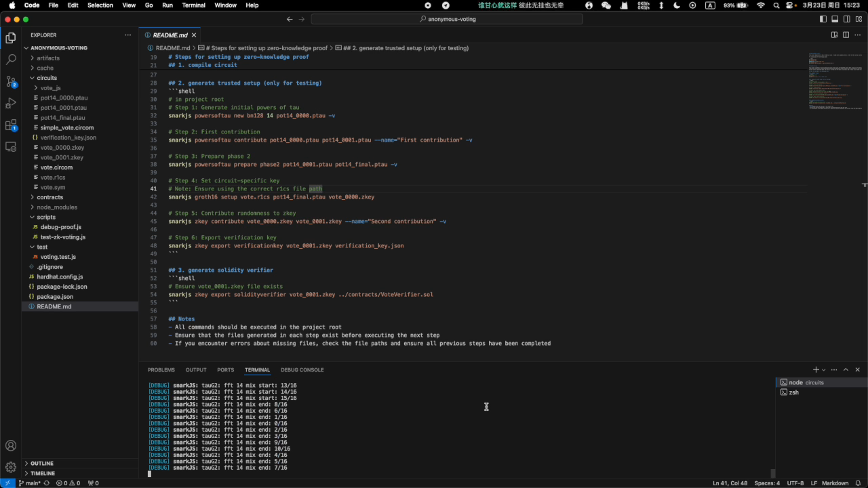The width and height of the screenshot is (868, 488).
Task: Open the Go menu
Action: pyautogui.click(x=149, y=5)
